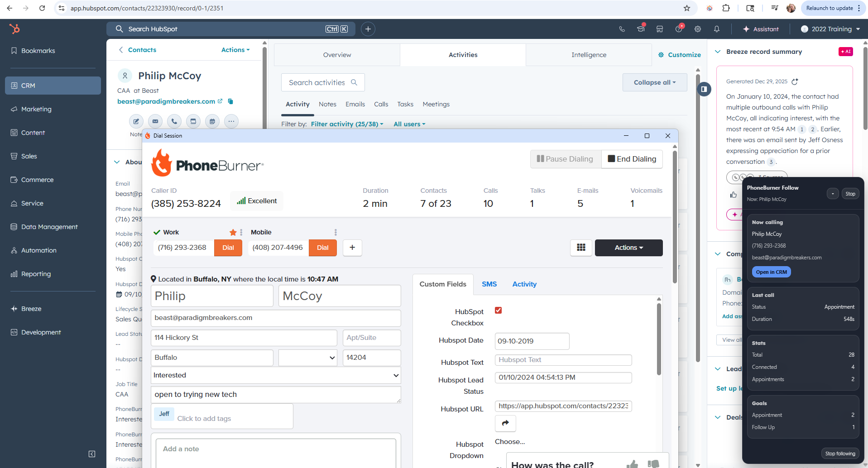
Task: Rate the call with thumbs down
Action: pos(653,463)
